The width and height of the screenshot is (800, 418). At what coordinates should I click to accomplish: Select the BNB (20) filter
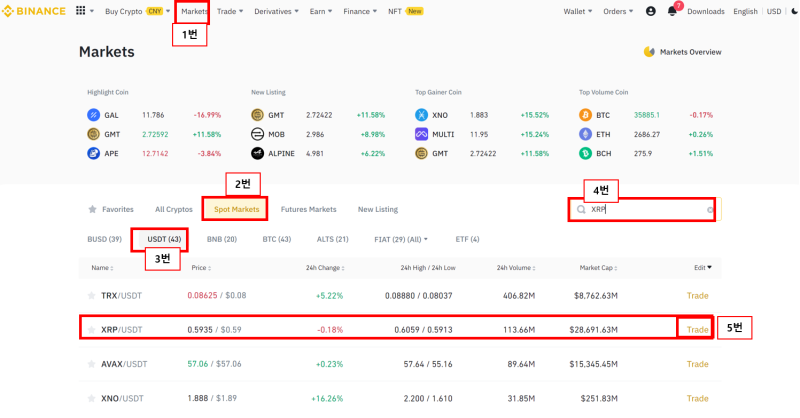222,239
